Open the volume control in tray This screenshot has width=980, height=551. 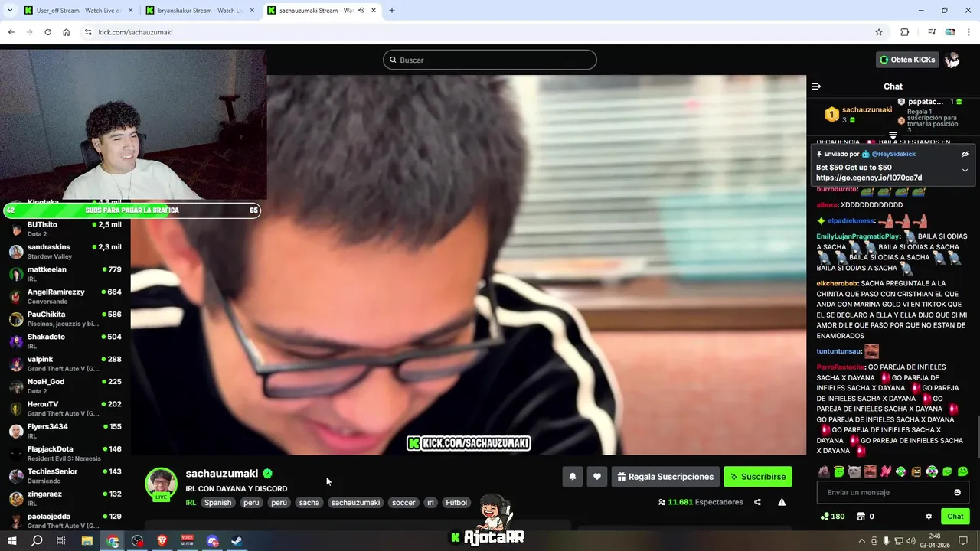pos(910,541)
